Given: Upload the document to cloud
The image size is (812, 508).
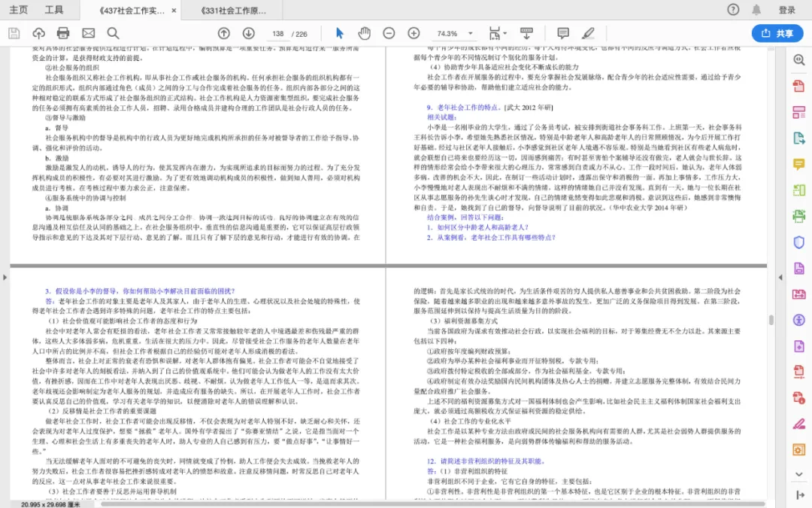Looking at the screenshot, I should (x=38, y=33).
